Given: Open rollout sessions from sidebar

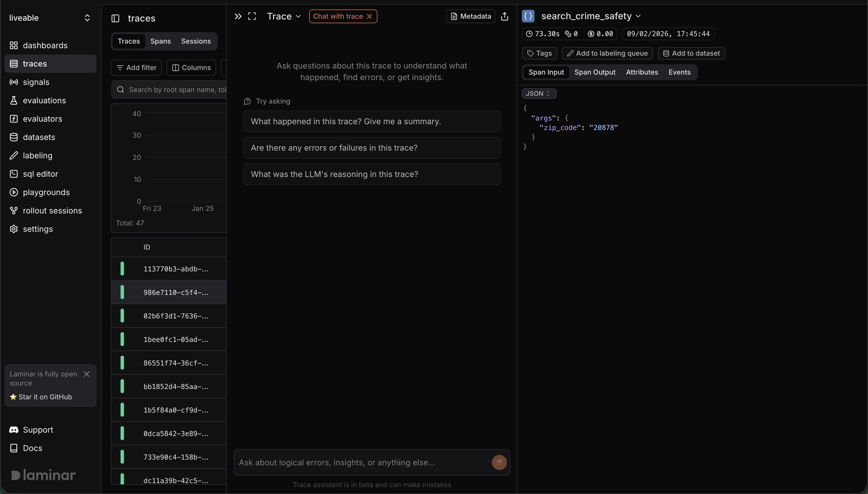Looking at the screenshot, I should coord(52,211).
